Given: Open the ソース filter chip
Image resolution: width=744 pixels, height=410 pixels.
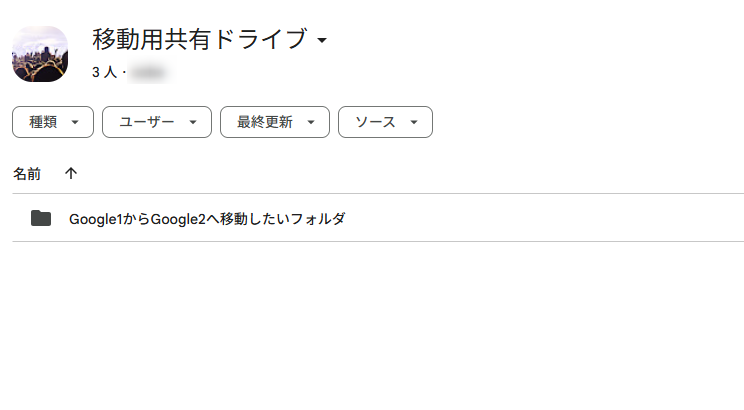Looking at the screenshot, I should pos(385,122).
